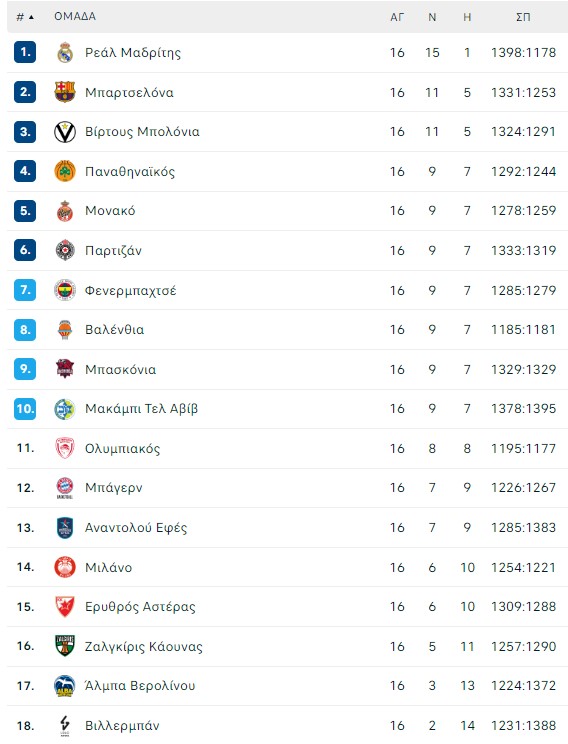The image size is (568, 744).
Task: Sort standings by the ΑΓ column header
Action: click(x=397, y=17)
